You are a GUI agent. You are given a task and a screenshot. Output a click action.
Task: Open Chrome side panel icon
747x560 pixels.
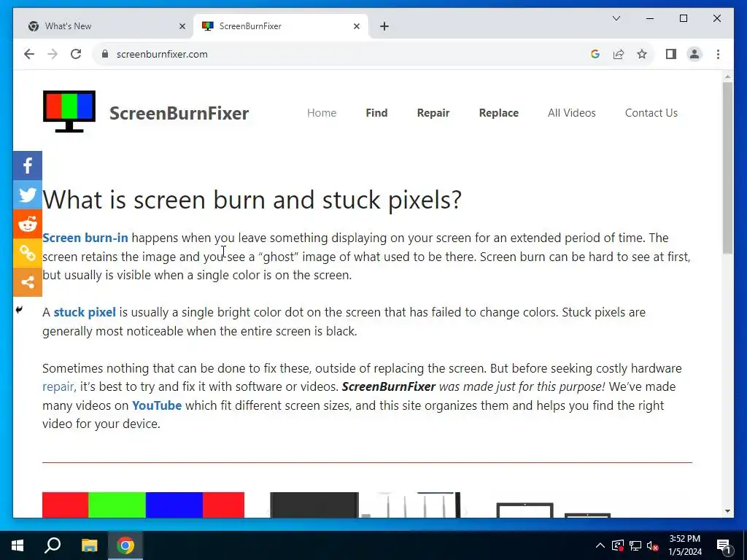pos(671,54)
